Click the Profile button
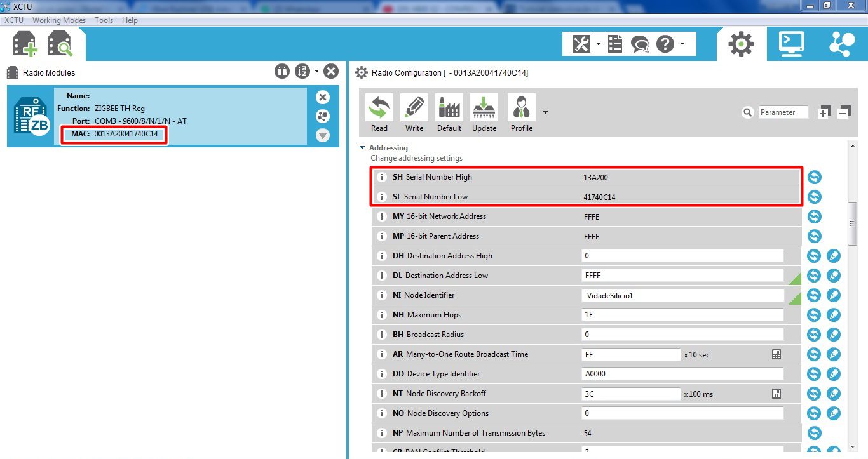The height and width of the screenshot is (459, 868). click(522, 114)
